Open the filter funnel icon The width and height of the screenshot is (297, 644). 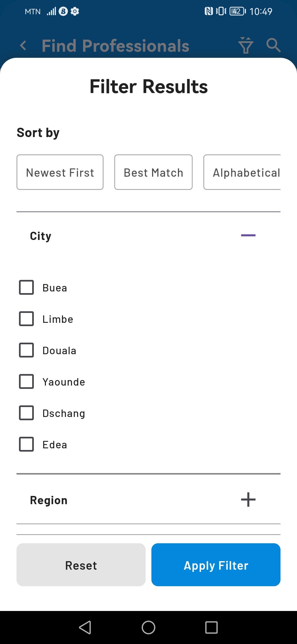246,45
